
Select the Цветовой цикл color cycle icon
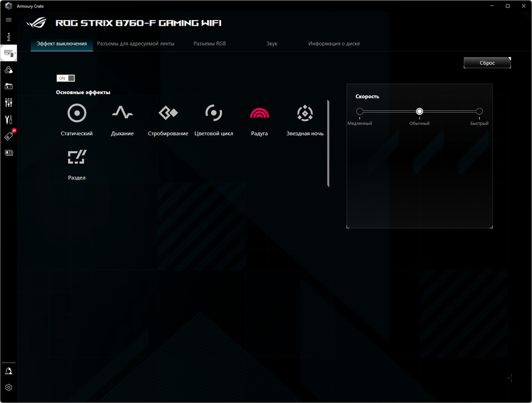tap(214, 113)
